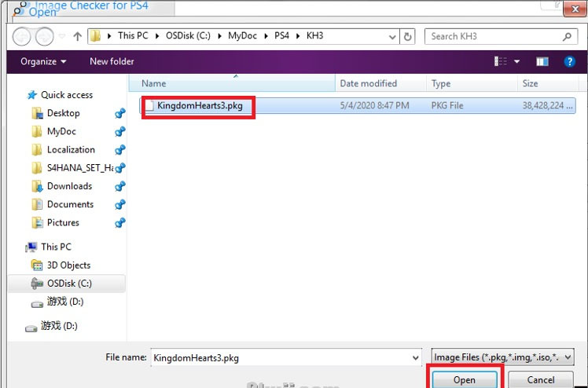588x388 pixels.
Task: Open recent locations dropdown beside the Forward arrow
Action: 62,36
